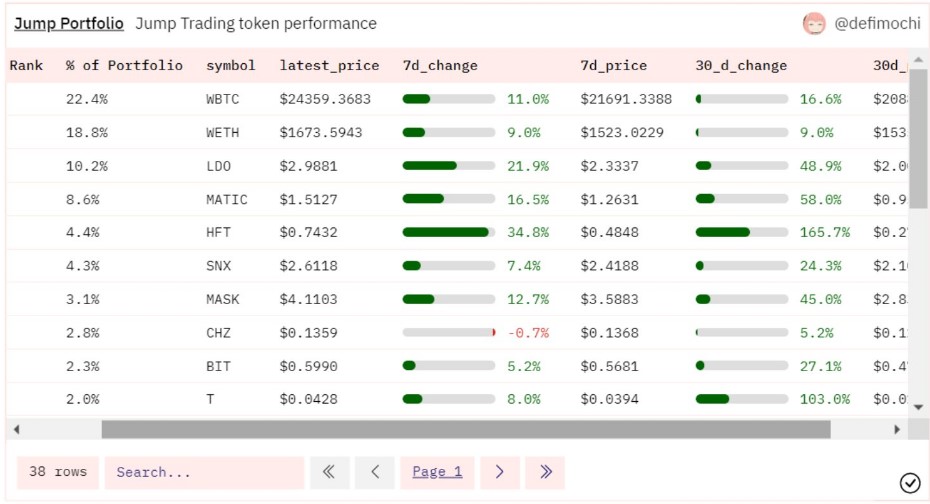Go to the next page arrow
The height and width of the screenshot is (504, 930).
pos(500,472)
